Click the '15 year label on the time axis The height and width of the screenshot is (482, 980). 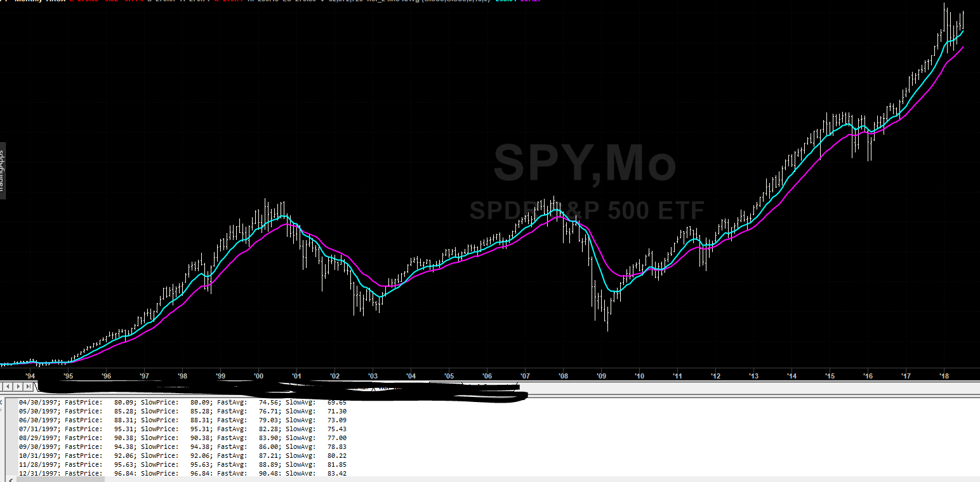click(830, 375)
